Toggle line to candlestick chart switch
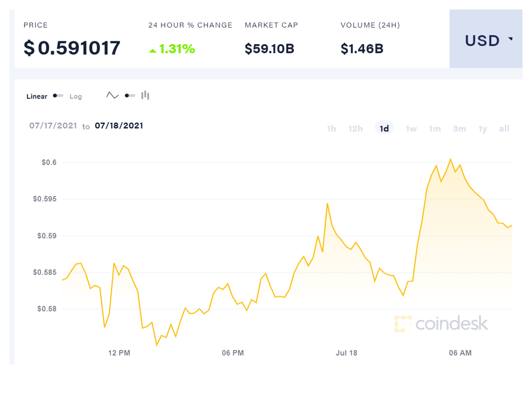 [x=130, y=95]
